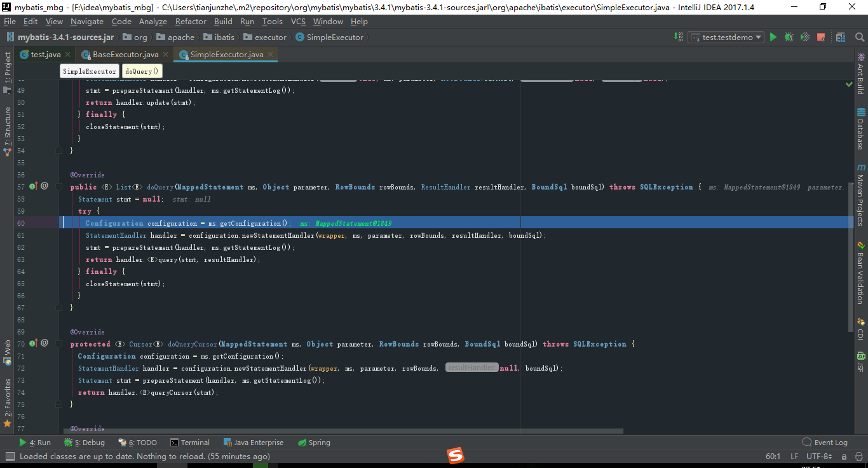
Task: Switch to the BaseExecutor.java tab
Action: point(125,55)
